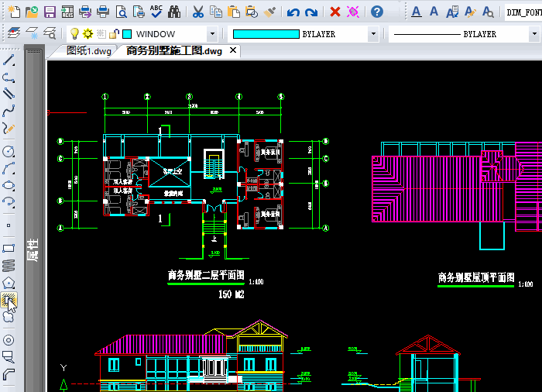Select the Arc drawing tool

coord(9,168)
